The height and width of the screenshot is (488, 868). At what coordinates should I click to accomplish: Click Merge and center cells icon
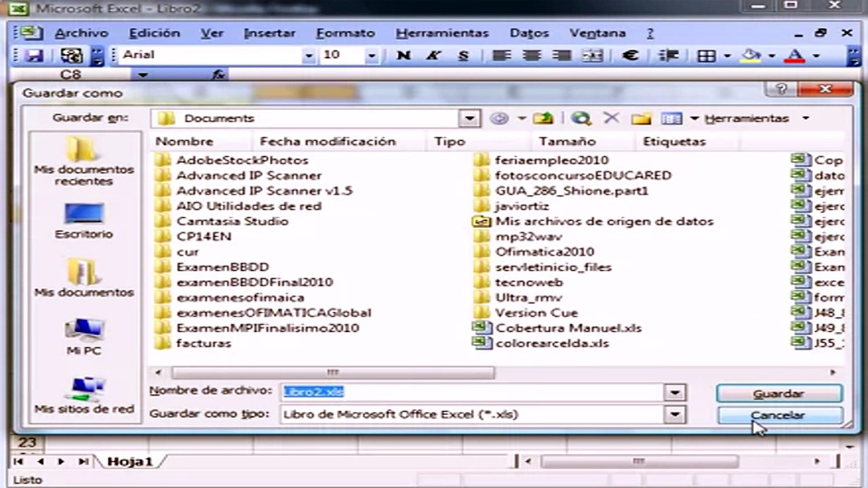(592, 56)
